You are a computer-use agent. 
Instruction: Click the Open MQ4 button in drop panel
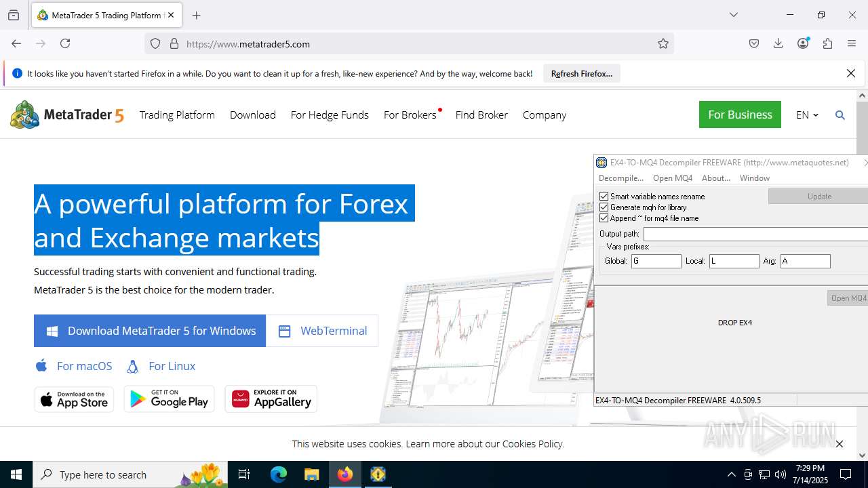[848, 298]
